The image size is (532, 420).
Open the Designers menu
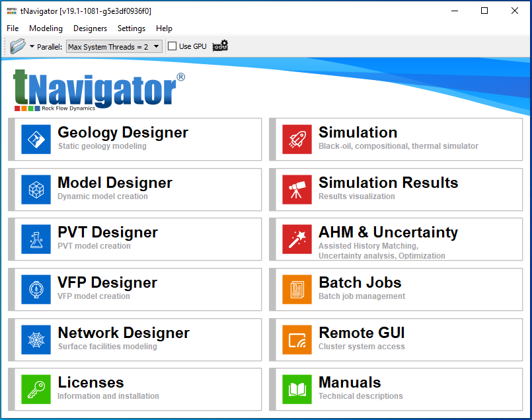91,28
